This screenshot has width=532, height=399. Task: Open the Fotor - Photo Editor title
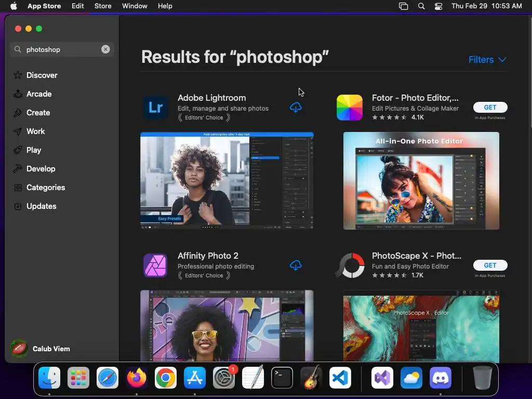click(x=415, y=98)
